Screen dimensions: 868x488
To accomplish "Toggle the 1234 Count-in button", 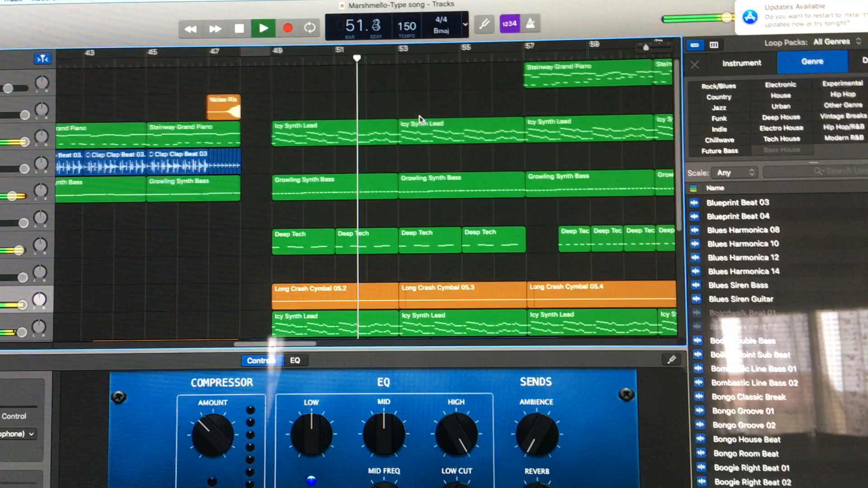I will (509, 23).
